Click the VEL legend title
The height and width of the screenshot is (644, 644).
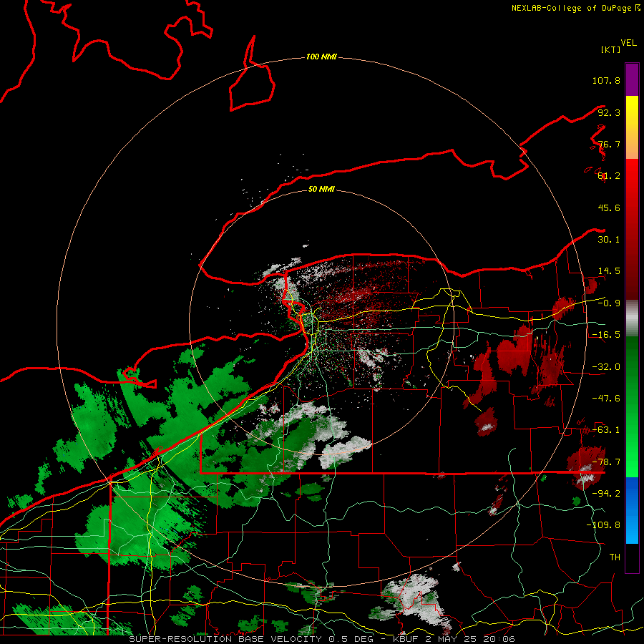(x=628, y=43)
